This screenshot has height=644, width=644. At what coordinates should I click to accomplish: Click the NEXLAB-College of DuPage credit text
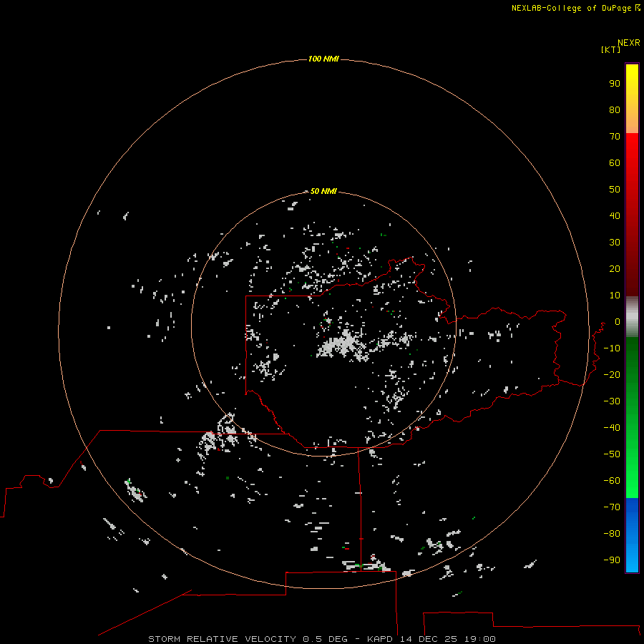tap(572, 8)
